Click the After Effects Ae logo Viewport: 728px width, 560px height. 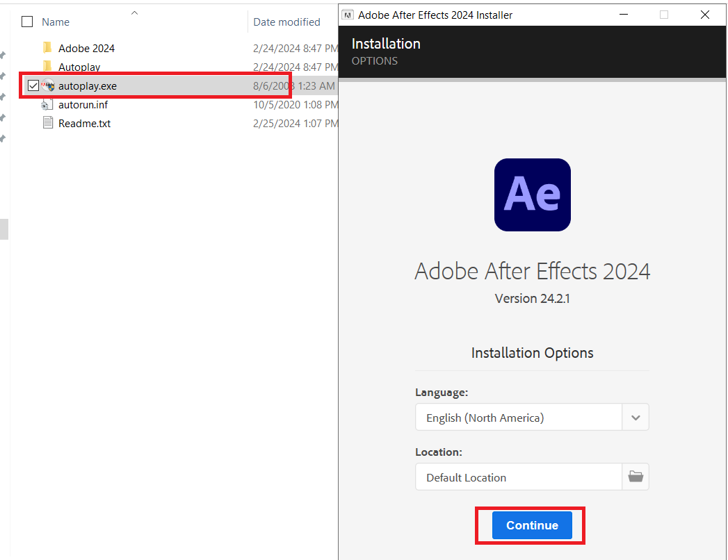(532, 195)
